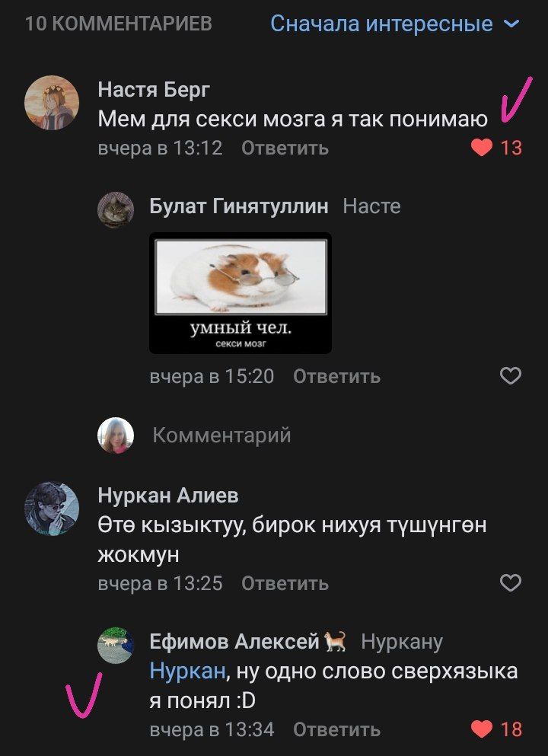
Task: Reply to Настя Берг's comment
Action: (x=285, y=148)
